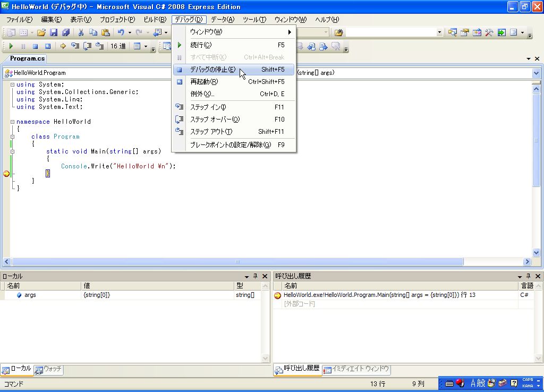The image size is (544, 392).
Task: Undo last action with blue arrow
Action: 121,32
